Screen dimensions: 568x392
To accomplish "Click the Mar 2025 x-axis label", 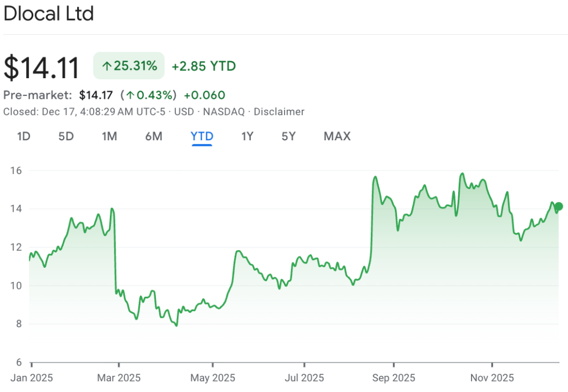I will click(119, 378).
